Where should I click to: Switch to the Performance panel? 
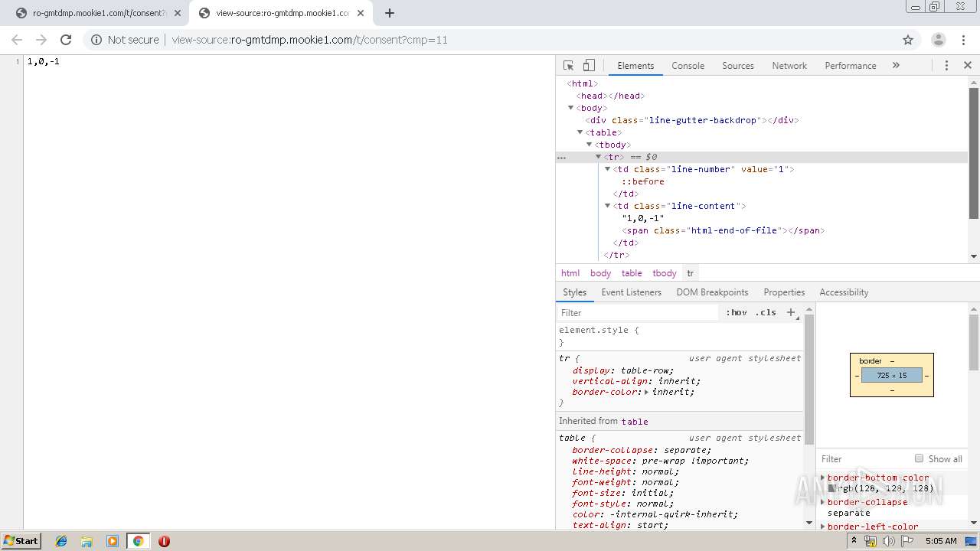tap(851, 66)
